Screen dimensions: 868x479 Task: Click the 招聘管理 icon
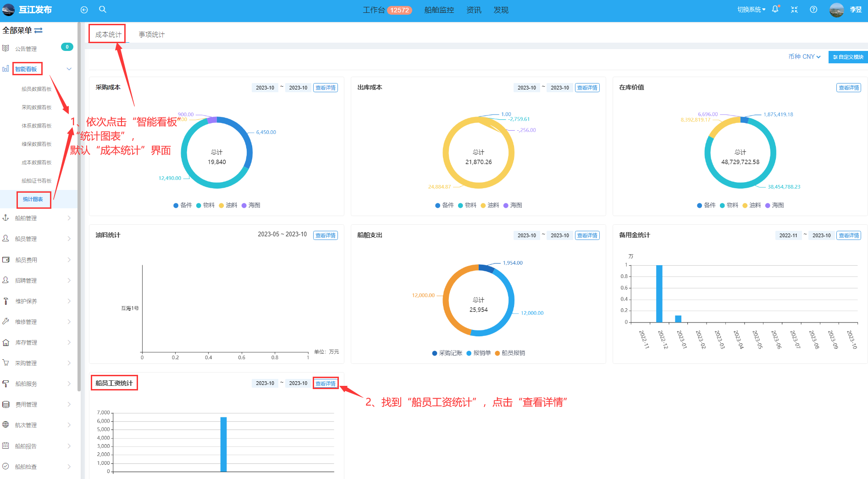6,280
